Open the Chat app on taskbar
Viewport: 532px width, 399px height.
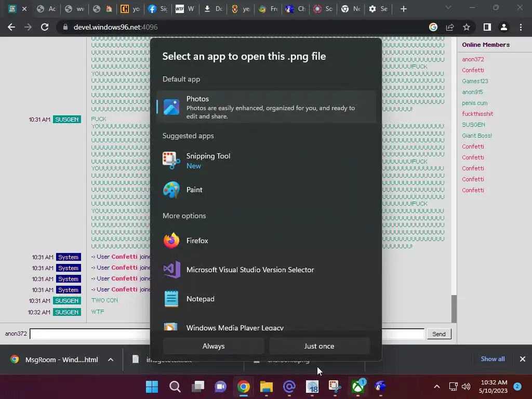click(220, 387)
